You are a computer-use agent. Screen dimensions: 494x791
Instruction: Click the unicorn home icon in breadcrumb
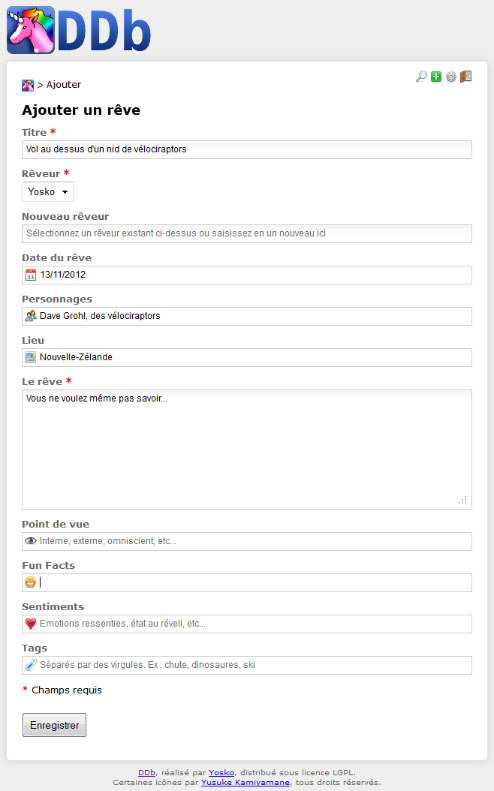coord(28,85)
